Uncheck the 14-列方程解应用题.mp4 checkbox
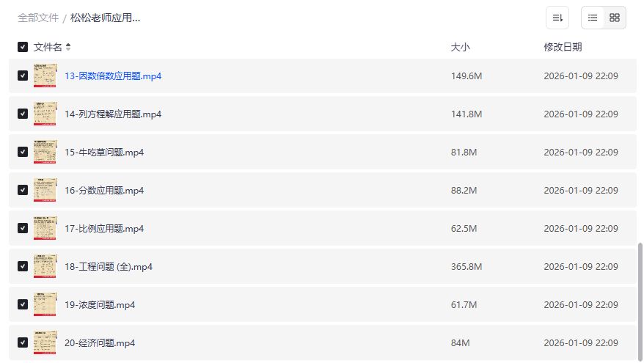Viewport: 644px width, 363px height. point(23,114)
